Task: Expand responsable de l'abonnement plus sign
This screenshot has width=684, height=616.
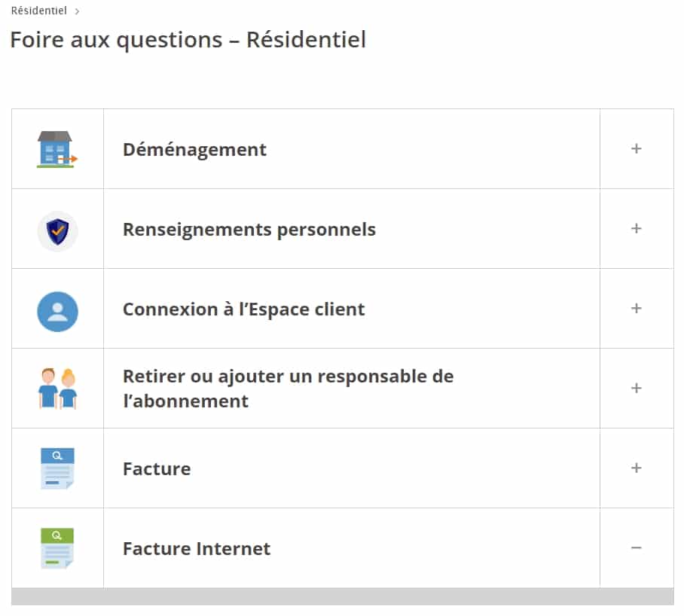Action: pos(636,389)
